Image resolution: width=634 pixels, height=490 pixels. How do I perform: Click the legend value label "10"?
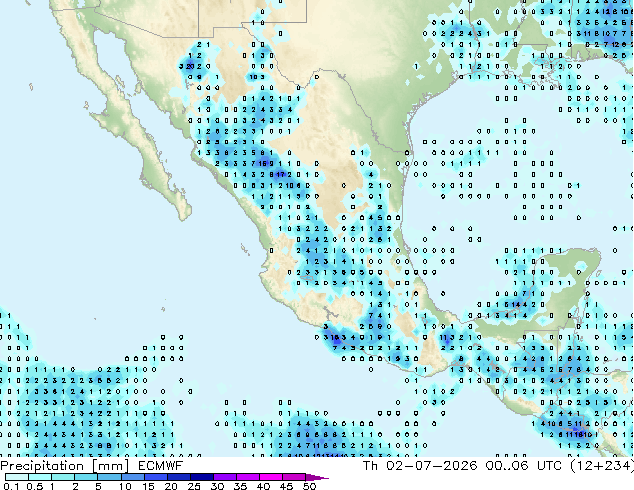[125, 486]
